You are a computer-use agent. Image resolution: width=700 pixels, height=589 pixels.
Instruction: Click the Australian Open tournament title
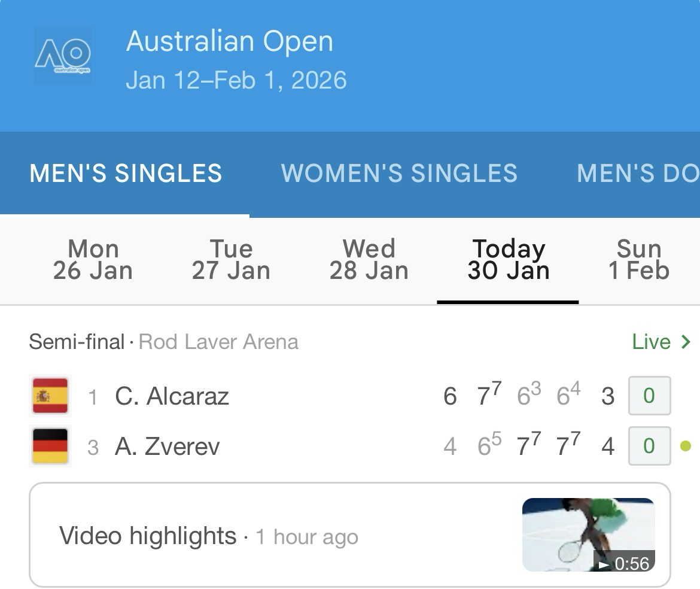(230, 41)
